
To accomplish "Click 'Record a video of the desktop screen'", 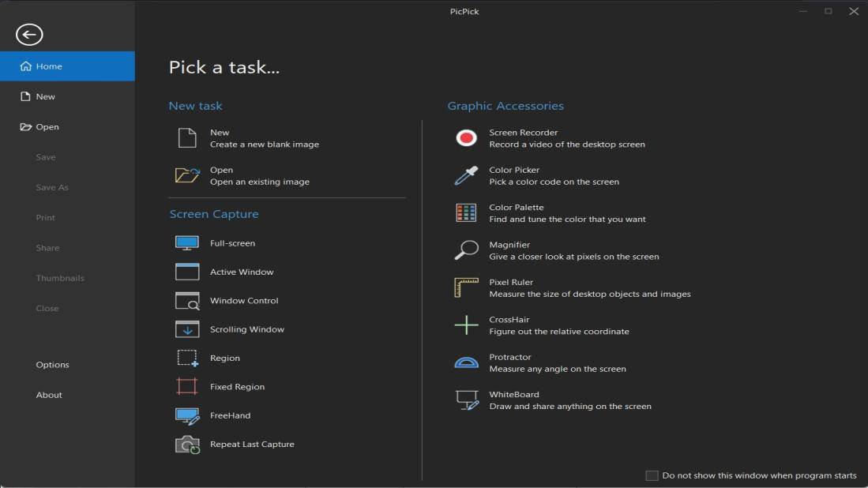I will click(x=567, y=145).
